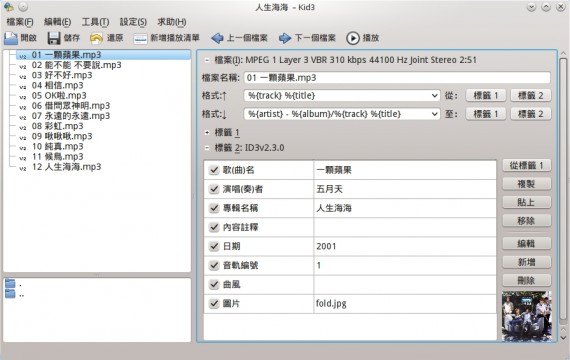The image size is (570, 360).
Task: Click the current directory '.' folder icon
Action: [x=10, y=284]
